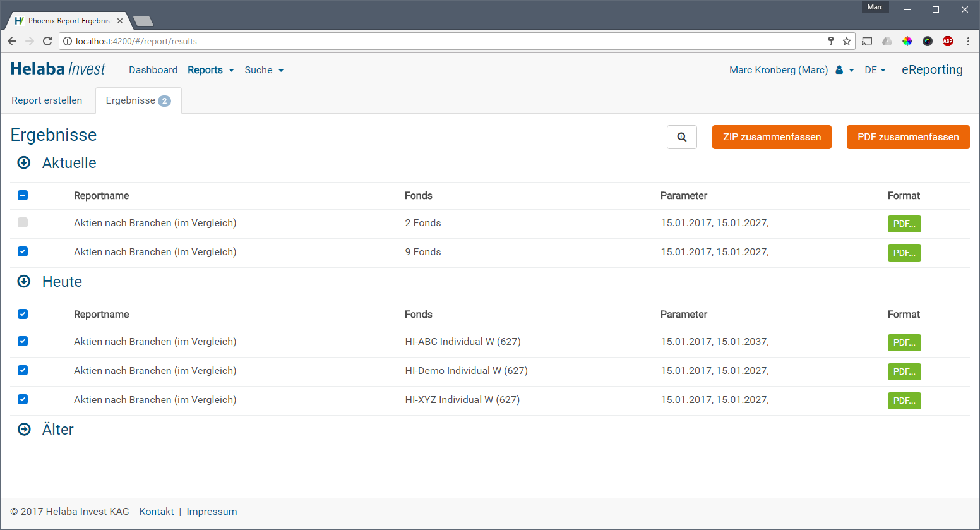Open the user profile icon menu
This screenshot has width=980, height=530.
click(844, 70)
